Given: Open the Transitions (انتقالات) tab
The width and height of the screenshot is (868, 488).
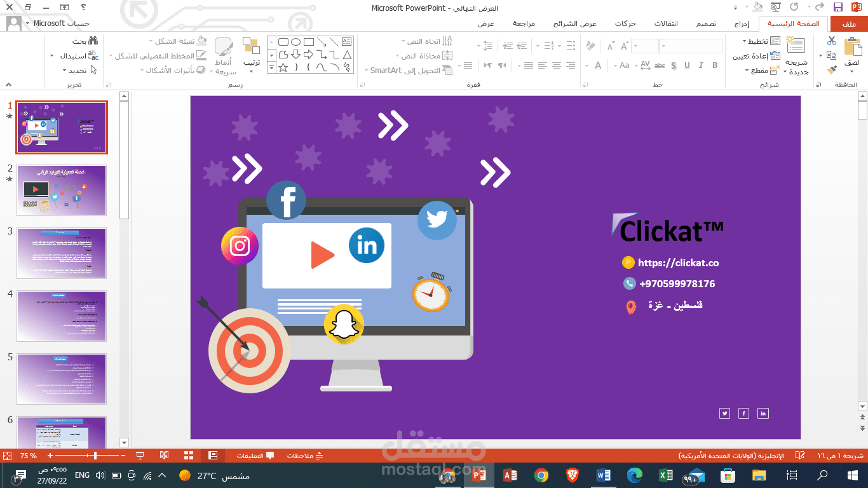Looking at the screenshot, I should pyautogui.click(x=666, y=24).
